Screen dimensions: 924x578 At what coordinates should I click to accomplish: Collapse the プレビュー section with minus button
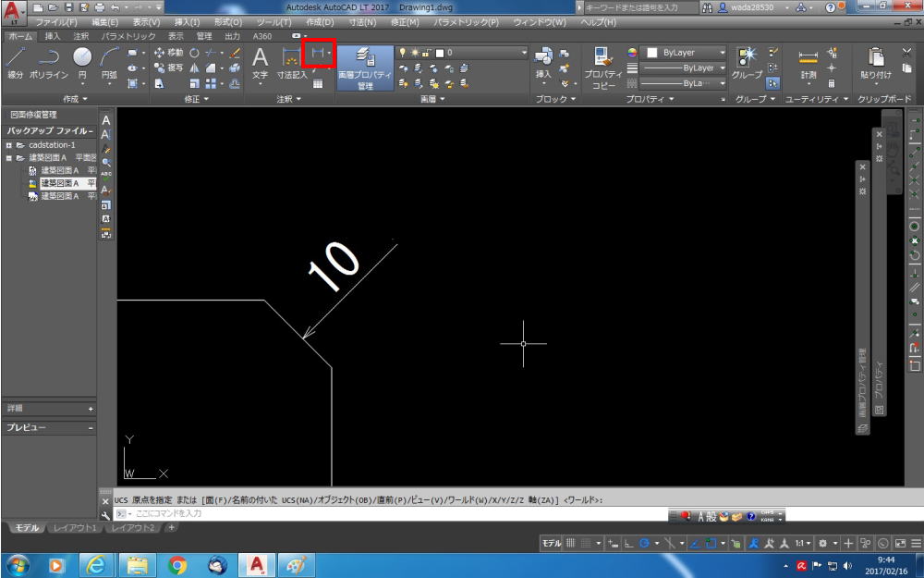[x=91, y=427]
